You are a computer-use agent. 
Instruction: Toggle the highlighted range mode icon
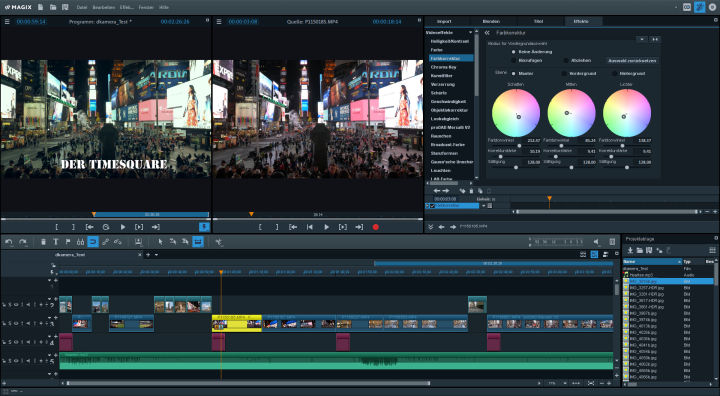coord(198,242)
